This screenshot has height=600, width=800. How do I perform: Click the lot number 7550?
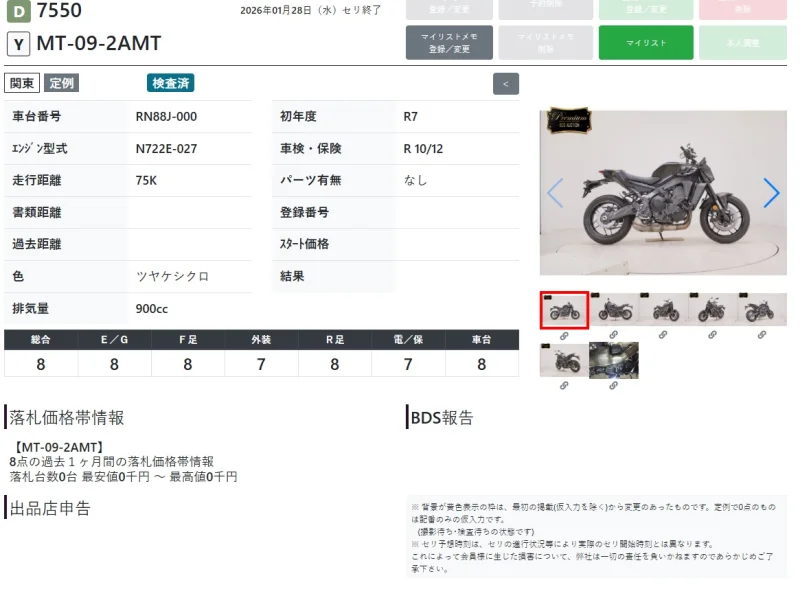(59, 10)
